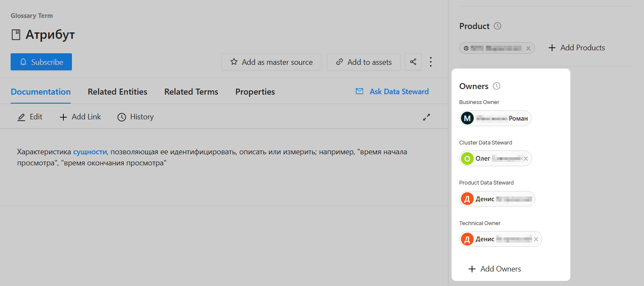644x286 pixels.
Task: Remove Cluster Data Steward Олег
Action: (526, 159)
